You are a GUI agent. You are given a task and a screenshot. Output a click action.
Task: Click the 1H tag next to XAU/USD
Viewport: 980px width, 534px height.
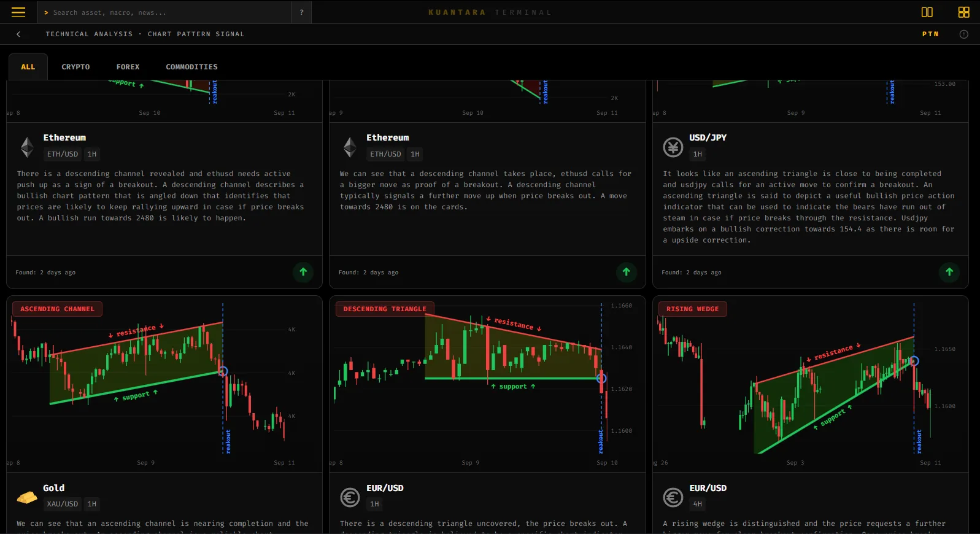pos(92,504)
